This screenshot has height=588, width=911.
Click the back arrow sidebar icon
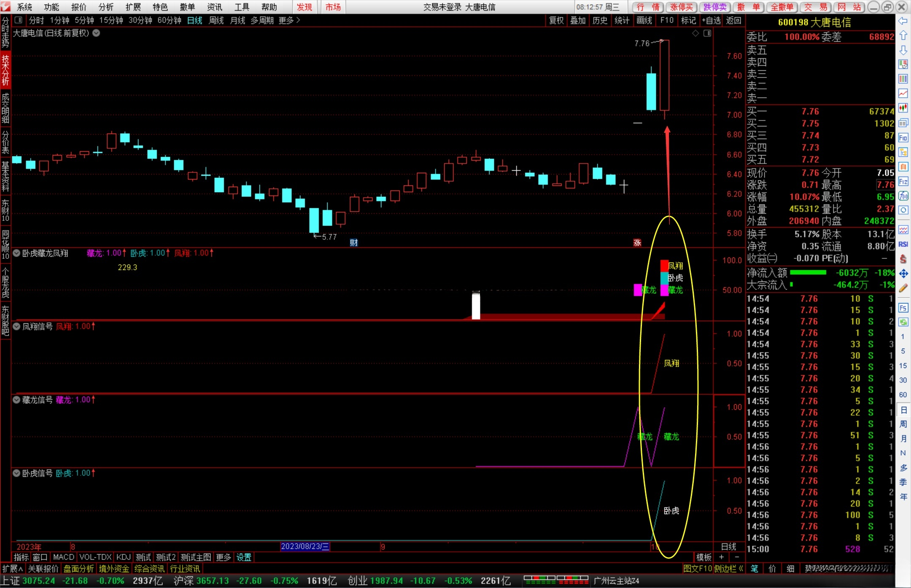click(903, 21)
